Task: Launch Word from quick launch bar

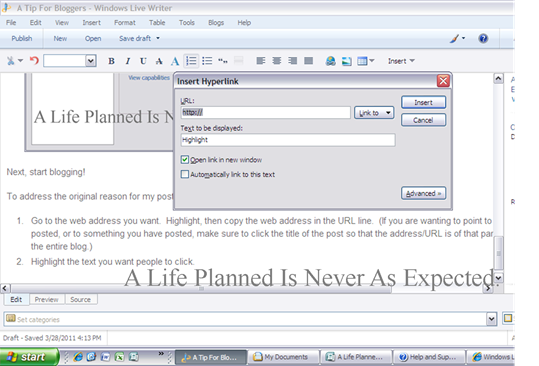Action: coord(105,357)
